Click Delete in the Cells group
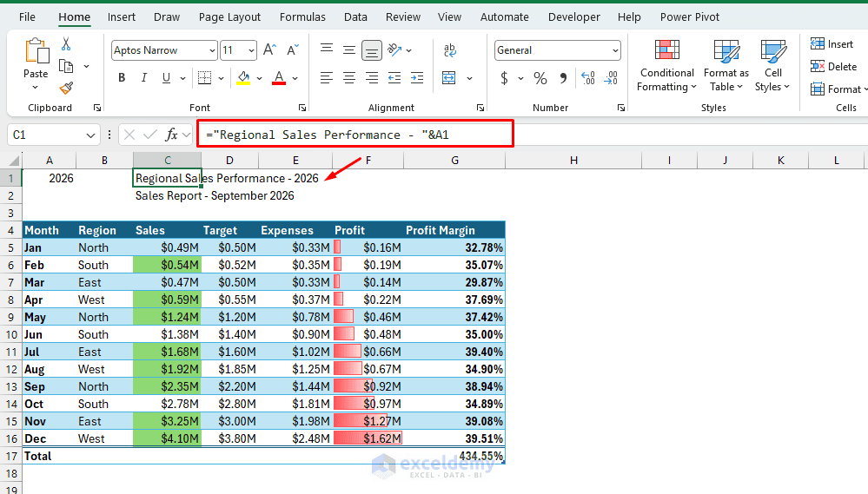The height and width of the screenshot is (494, 868). point(833,66)
